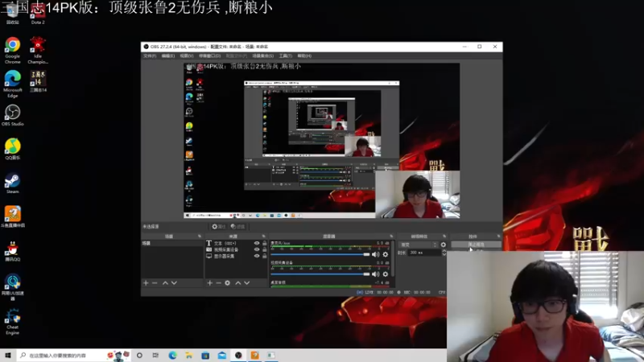Image resolution: width=644 pixels, height=362 pixels.
Task: Open scene transition properties gear
Action: click(x=444, y=245)
